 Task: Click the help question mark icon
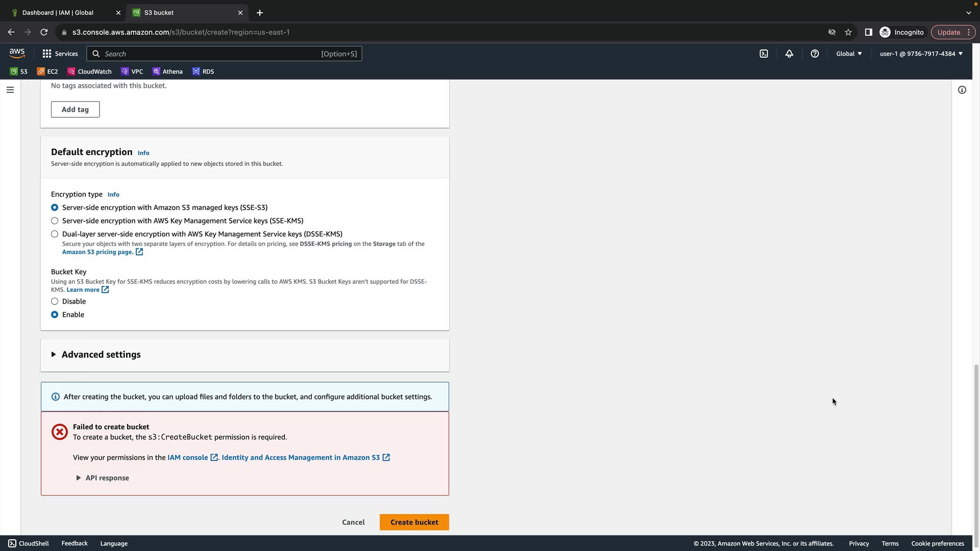coord(815,54)
